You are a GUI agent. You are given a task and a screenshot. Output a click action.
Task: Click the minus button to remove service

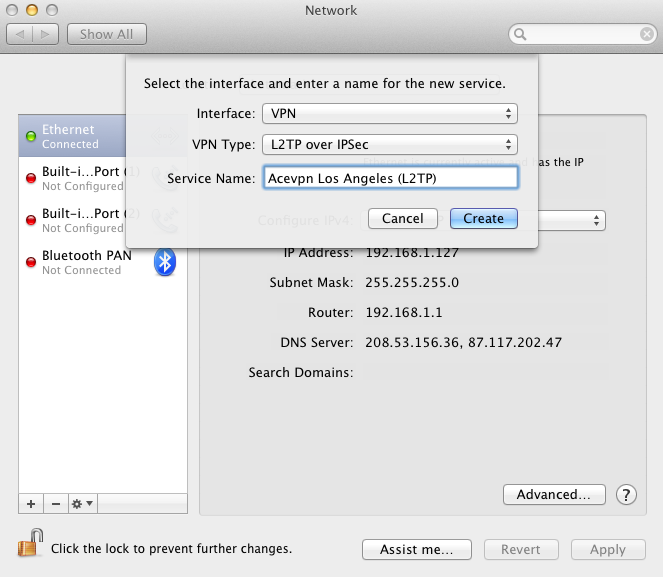pos(56,504)
